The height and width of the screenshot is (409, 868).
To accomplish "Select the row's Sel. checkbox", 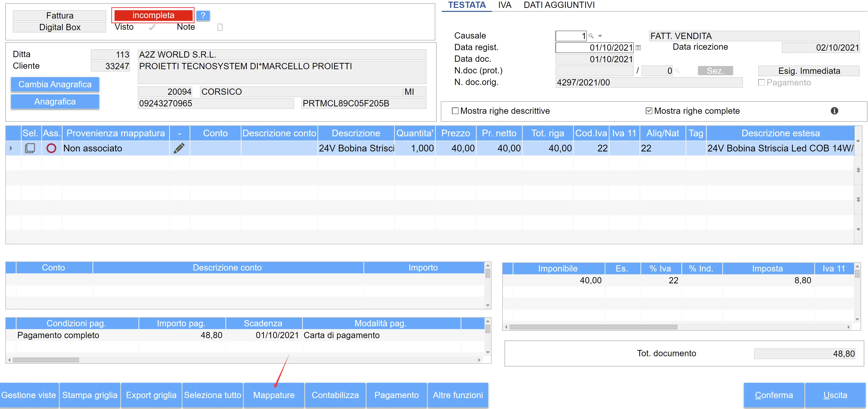I will point(30,148).
